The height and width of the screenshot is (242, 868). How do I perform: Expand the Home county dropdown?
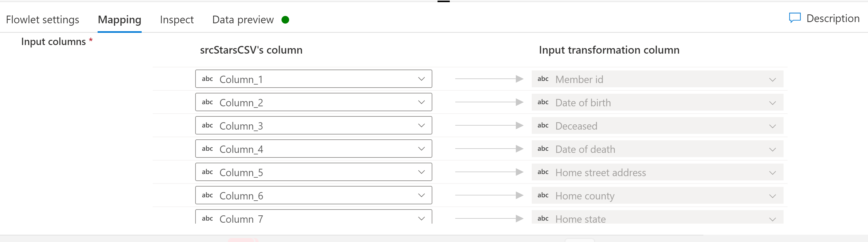[772, 195]
